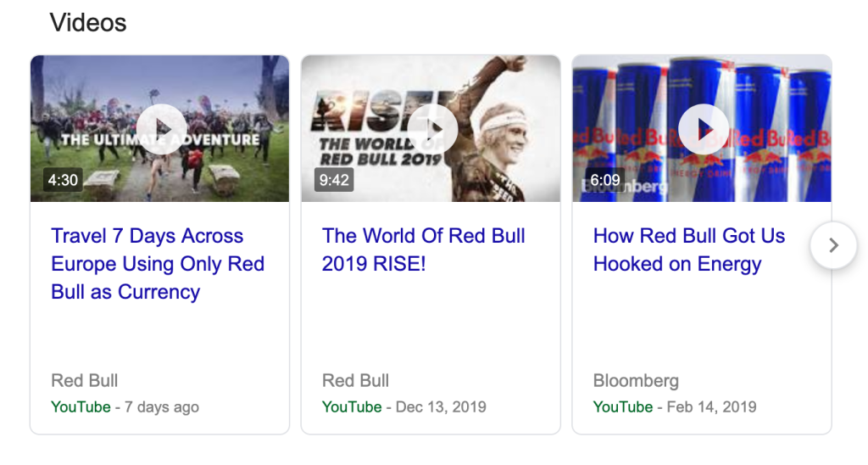Viewport: 868px width, 465px height.
Task: Click the Bloomberg channel name
Action: pyautogui.click(x=636, y=381)
